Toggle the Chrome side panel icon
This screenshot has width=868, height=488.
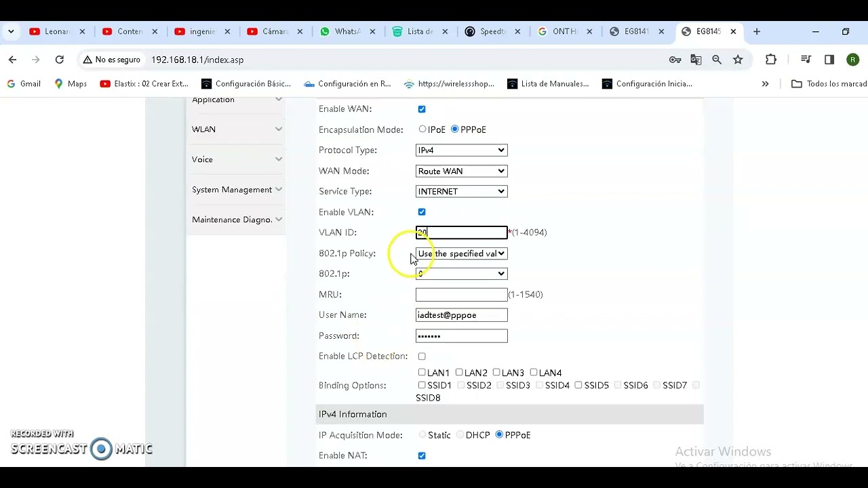pos(829,60)
